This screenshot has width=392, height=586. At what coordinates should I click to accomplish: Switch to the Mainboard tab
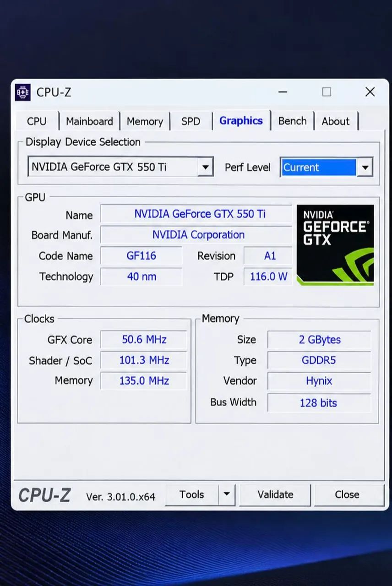[x=89, y=121]
